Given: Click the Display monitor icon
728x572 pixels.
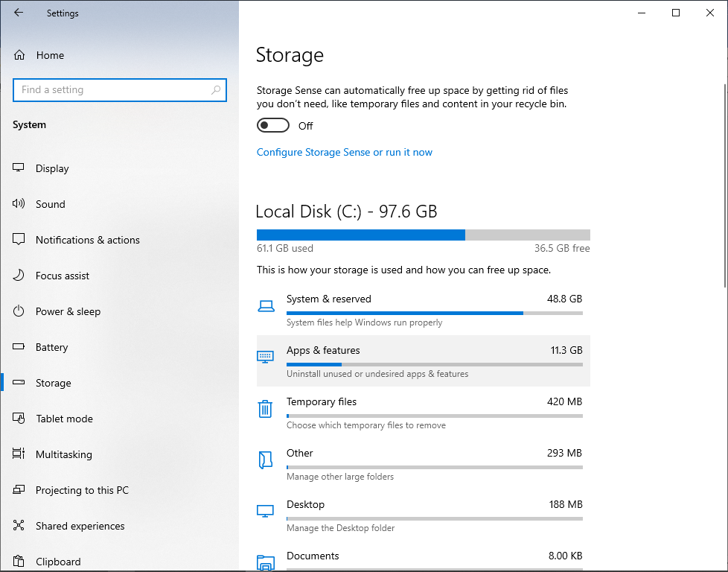Looking at the screenshot, I should tap(19, 168).
